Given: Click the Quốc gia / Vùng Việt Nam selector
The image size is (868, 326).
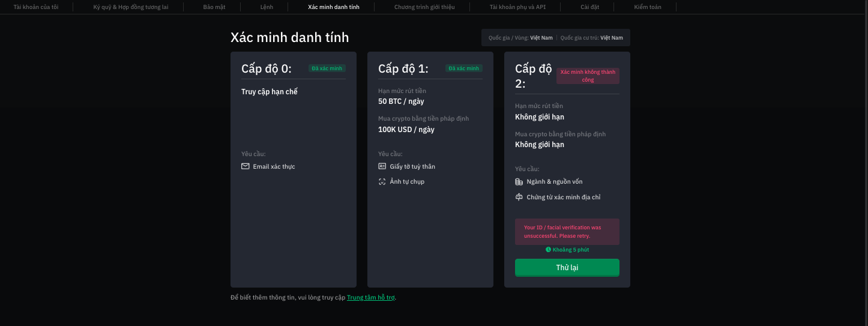Looking at the screenshot, I should point(520,37).
